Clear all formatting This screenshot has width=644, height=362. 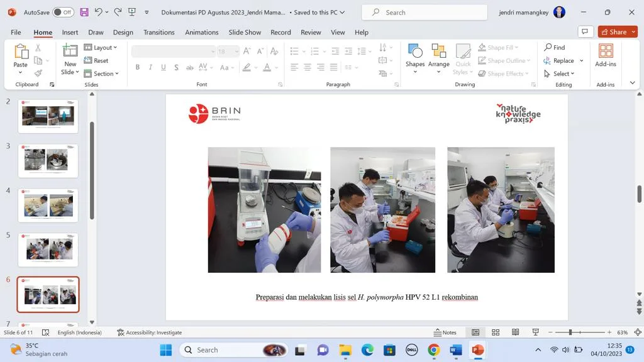[x=274, y=52]
